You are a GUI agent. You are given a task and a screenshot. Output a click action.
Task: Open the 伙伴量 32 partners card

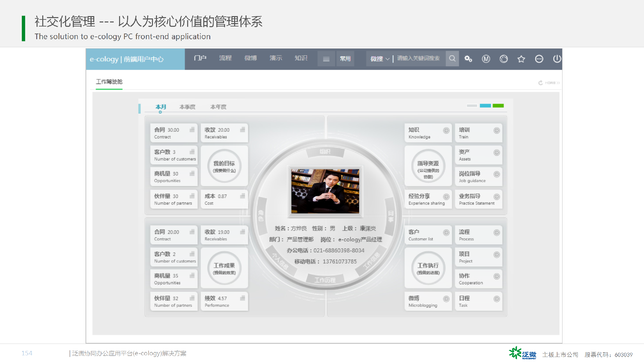[174, 301]
